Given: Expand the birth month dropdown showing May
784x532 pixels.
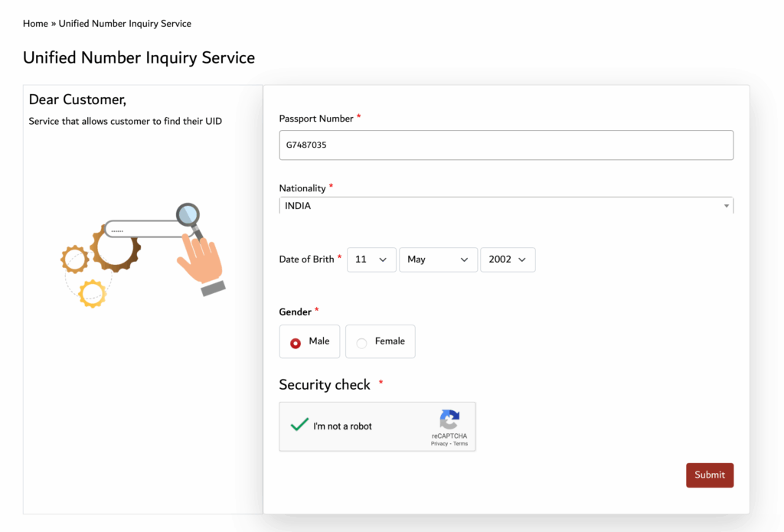Looking at the screenshot, I should 438,259.
